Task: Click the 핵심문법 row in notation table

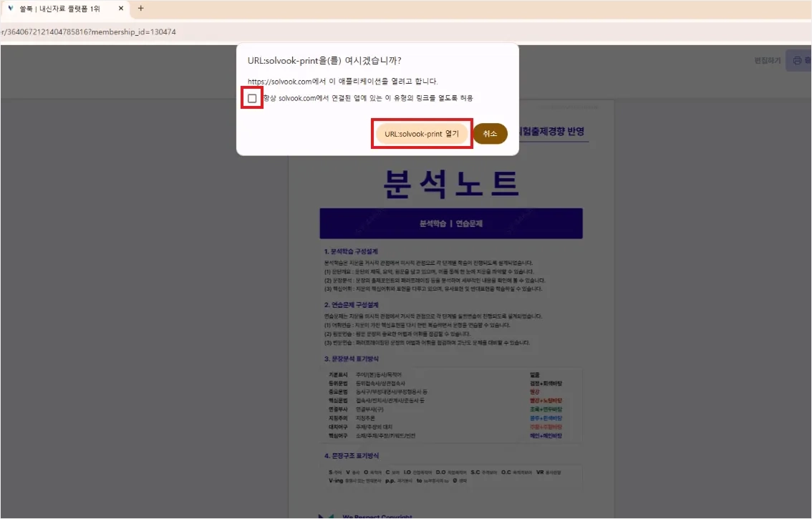Action: point(445,400)
